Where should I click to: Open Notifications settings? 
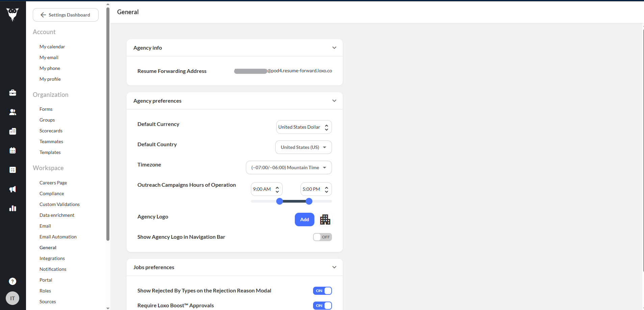pyautogui.click(x=53, y=269)
